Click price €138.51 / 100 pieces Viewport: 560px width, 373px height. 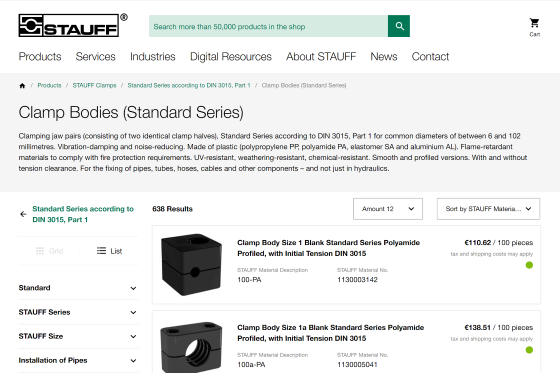(499, 328)
